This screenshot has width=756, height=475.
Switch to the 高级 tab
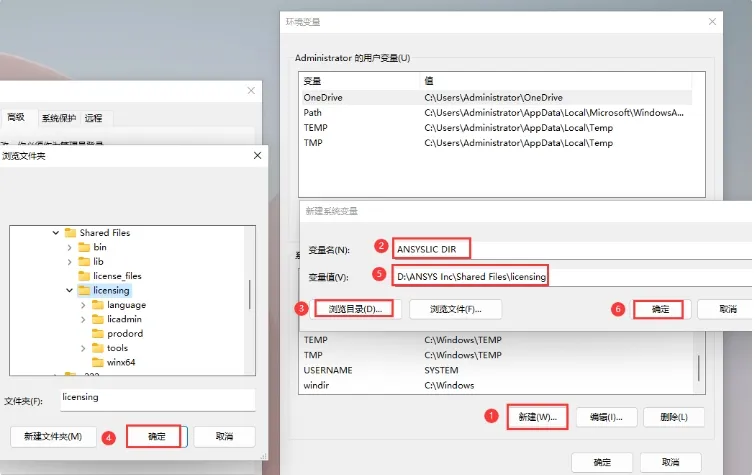16,117
